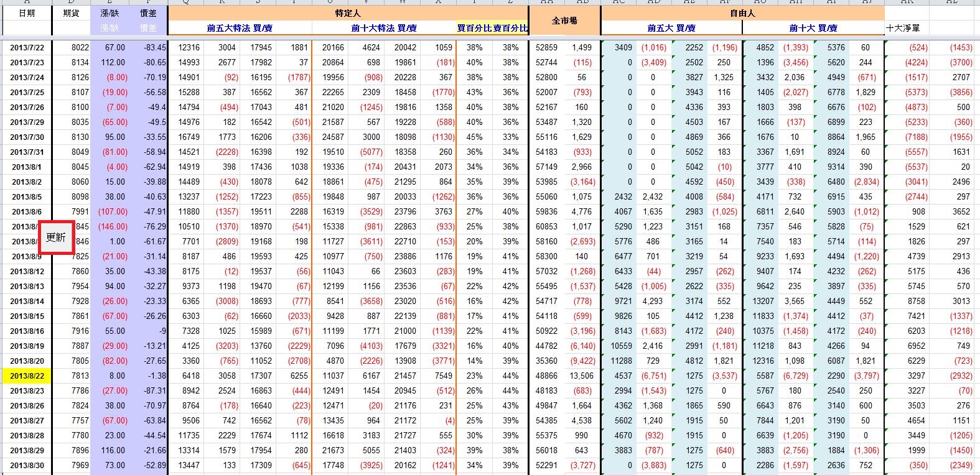The height and width of the screenshot is (475, 980).
Task: Select the date cell 2013/8/20
Action: click(27, 361)
